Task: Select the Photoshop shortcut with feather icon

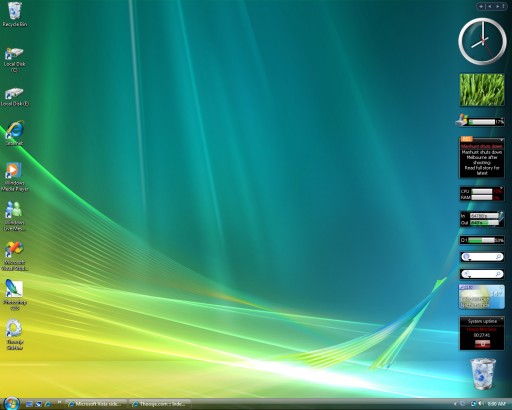Action: tap(14, 295)
